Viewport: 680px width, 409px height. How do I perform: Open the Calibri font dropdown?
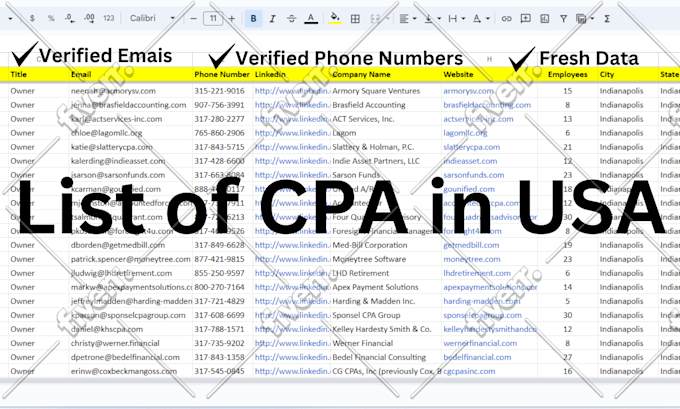pyautogui.click(x=152, y=18)
